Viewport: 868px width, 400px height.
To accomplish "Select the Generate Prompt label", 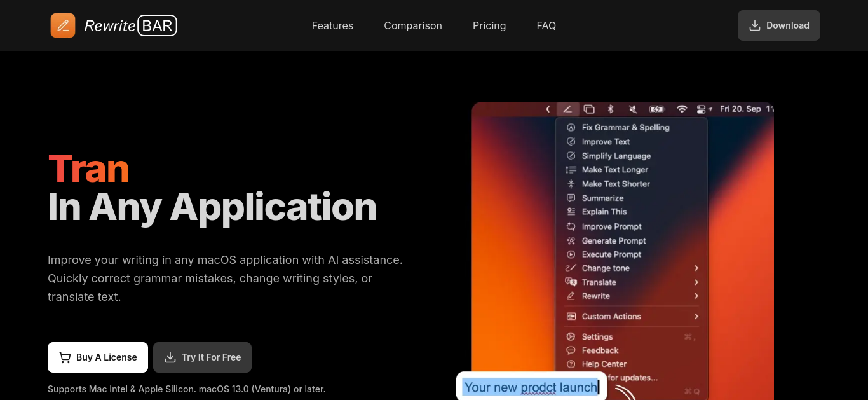I will click(x=614, y=240).
